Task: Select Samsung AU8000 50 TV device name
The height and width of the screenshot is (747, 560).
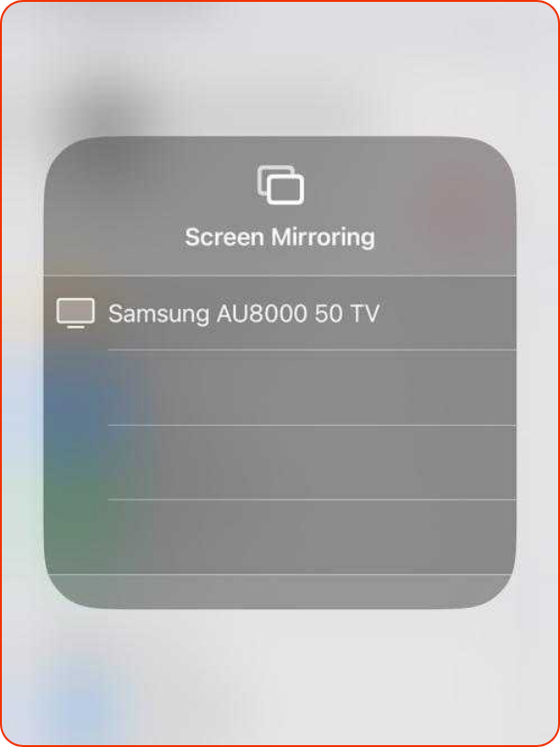Action: click(x=244, y=314)
